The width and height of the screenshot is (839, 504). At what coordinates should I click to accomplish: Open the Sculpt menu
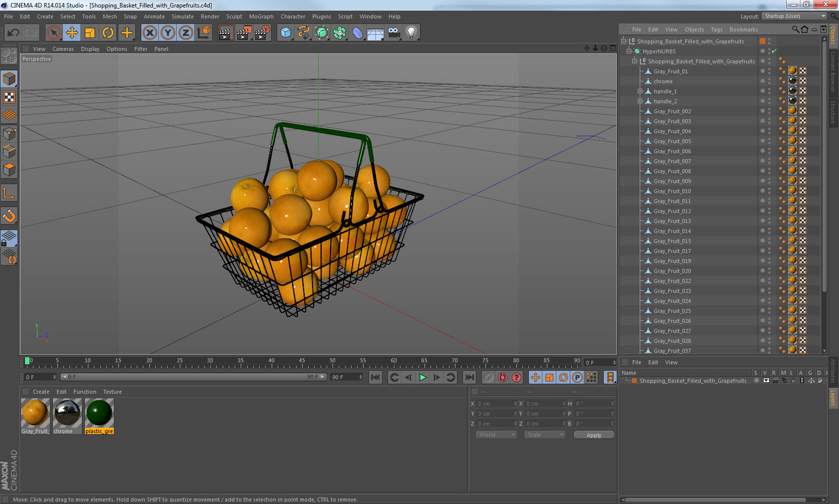tap(234, 16)
